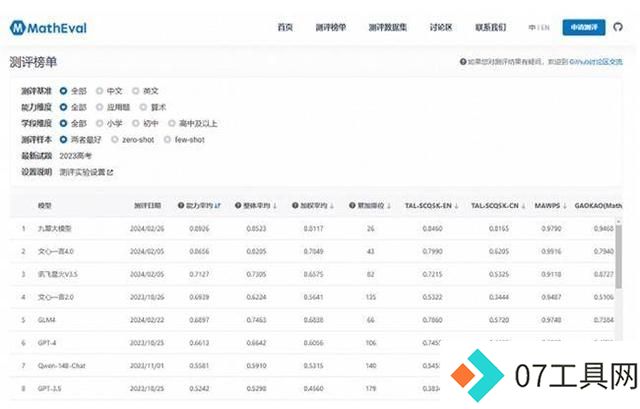Viewport: 640px width, 409px height.
Task: Click the 测评榜单 page heading
Action: pyautogui.click(x=33, y=62)
